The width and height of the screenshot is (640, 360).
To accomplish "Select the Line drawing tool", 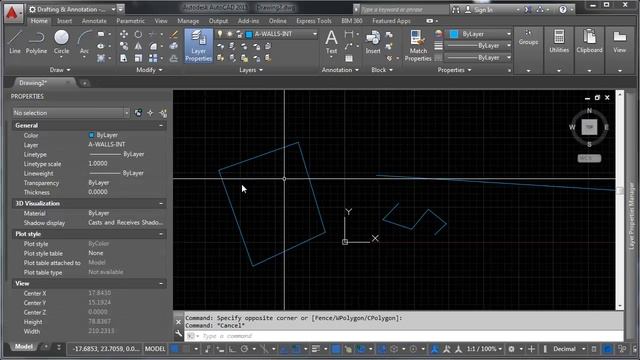I will click(15, 42).
